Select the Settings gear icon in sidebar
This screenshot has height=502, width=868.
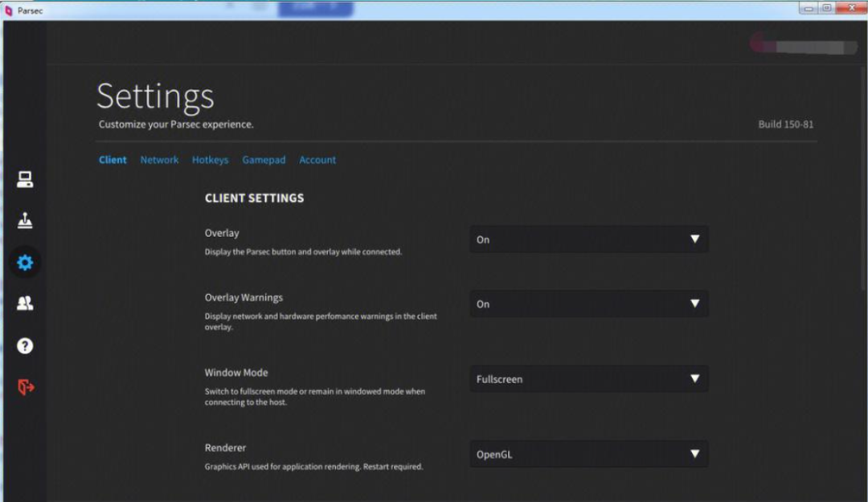click(25, 263)
